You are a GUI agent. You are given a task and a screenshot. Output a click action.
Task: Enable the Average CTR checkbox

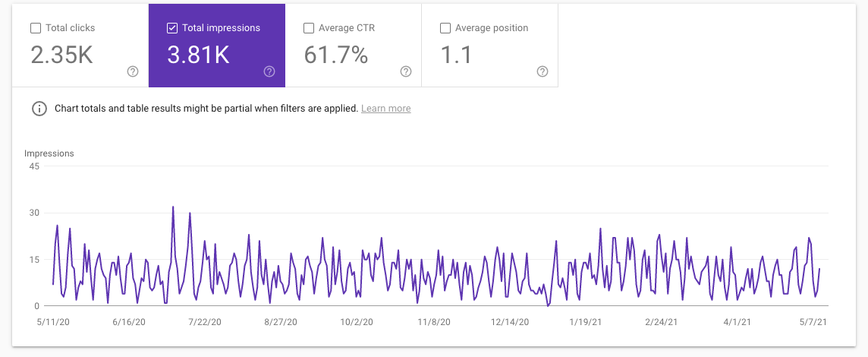pyautogui.click(x=309, y=27)
